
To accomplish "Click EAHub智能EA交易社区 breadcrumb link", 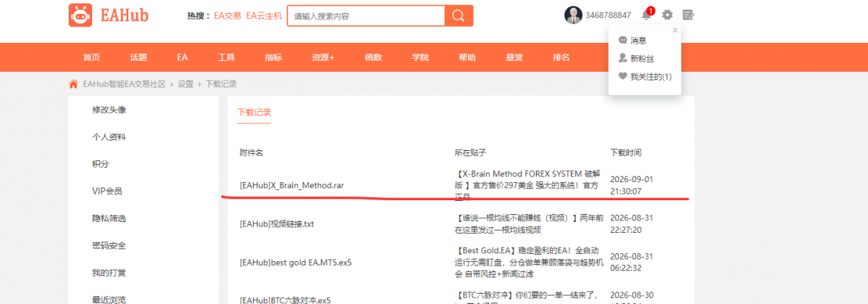I will coord(124,84).
